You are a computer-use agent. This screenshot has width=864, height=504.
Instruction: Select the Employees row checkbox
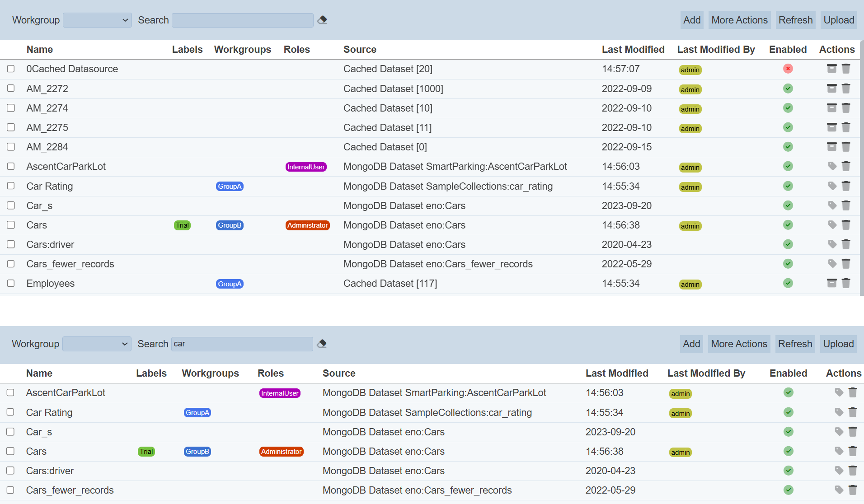[11, 283]
